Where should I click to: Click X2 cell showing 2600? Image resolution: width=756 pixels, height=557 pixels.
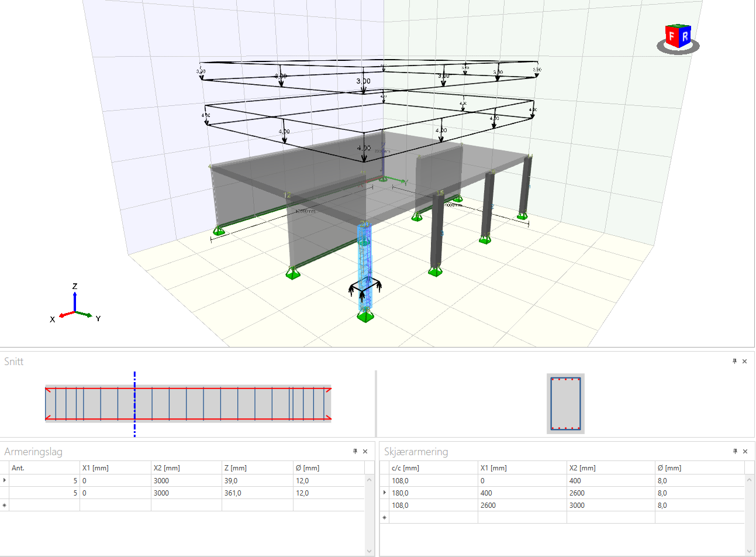point(611,493)
